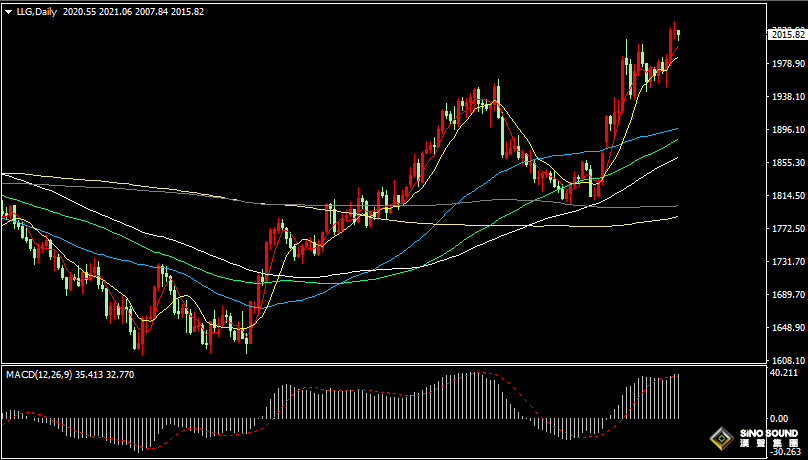Select the current price label 2015.82
This screenshot has width=808, height=460.
click(787, 35)
